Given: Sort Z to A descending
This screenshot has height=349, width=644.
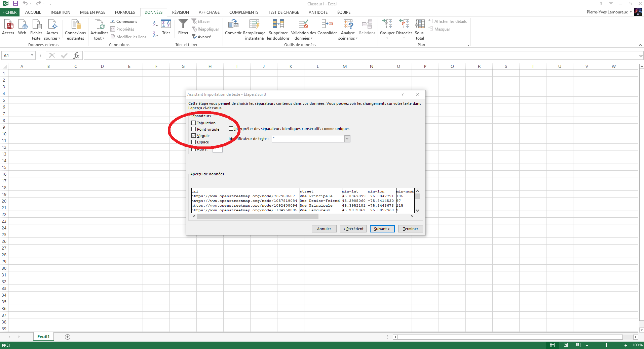Looking at the screenshot, I should (155, 34).
